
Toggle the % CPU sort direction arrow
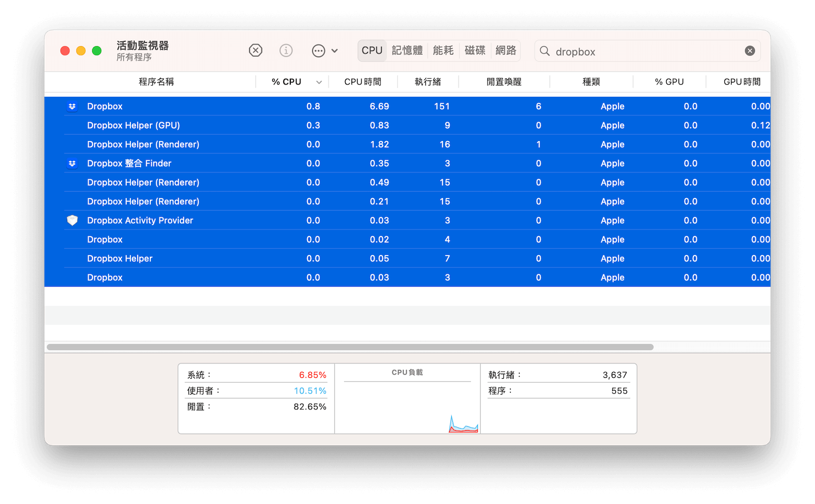[319, 82]
